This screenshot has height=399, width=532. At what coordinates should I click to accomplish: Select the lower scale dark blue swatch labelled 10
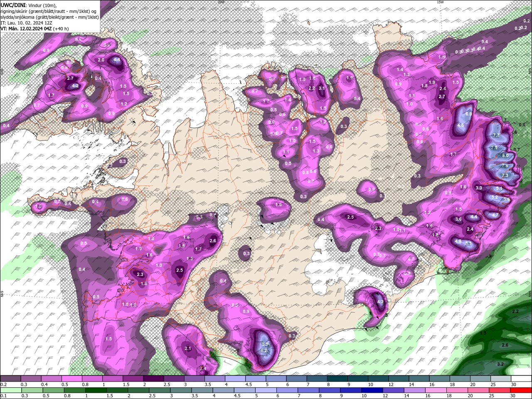pos(372,390)
